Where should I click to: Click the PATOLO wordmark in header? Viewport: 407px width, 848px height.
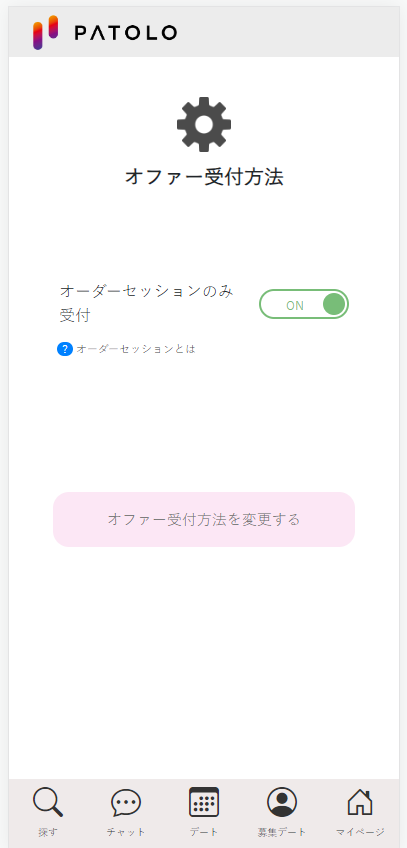click(x=126, y=33)
